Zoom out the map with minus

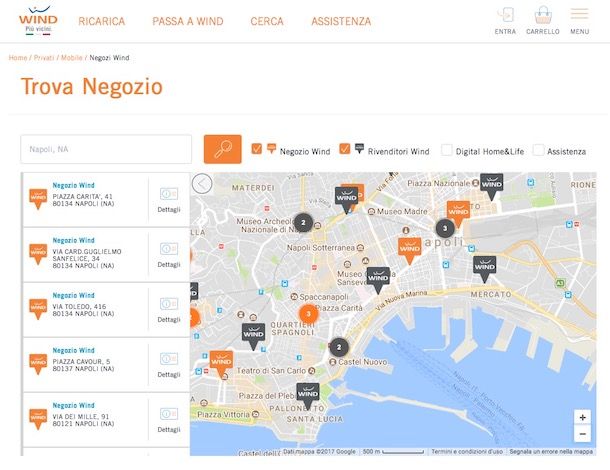(x=582, y=434)
